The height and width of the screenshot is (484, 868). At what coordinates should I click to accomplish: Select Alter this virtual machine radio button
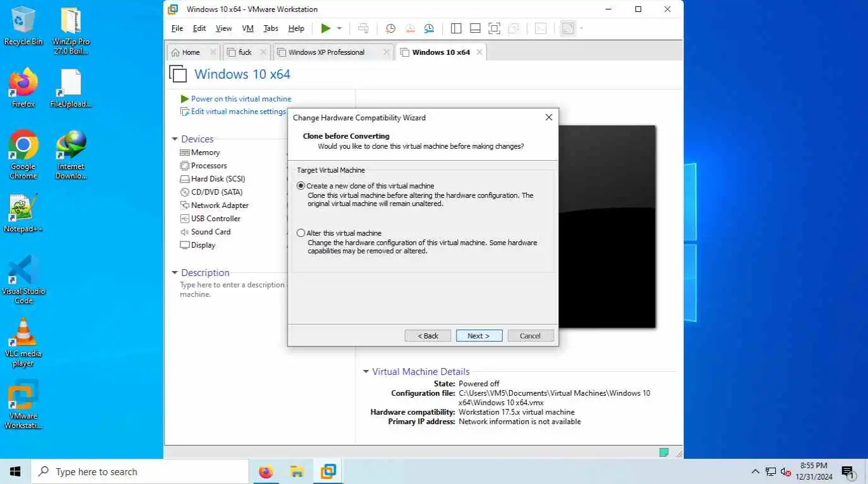coord(301,233)
